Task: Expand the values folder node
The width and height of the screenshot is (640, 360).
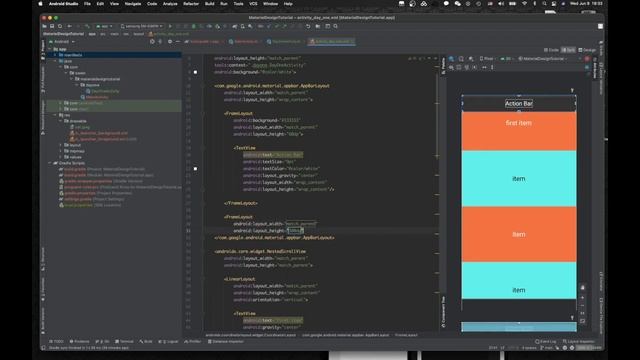Action: pos(61,157)
